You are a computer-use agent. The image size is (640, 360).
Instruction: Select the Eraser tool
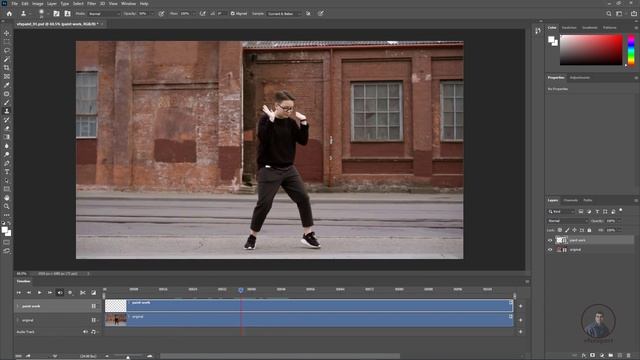[7, 129]
